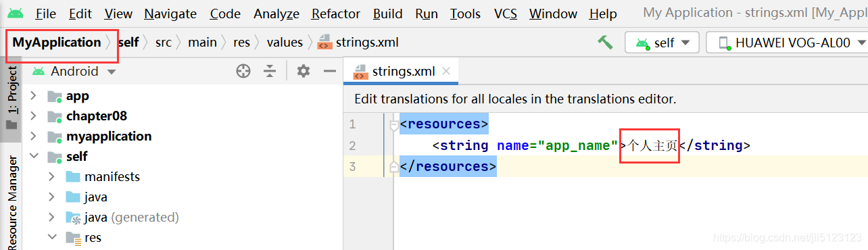The height and width of the screenshot is (250, 868).
Task: Expand the manifests folder
Action: pyautogui.click(x=51, y=177)
